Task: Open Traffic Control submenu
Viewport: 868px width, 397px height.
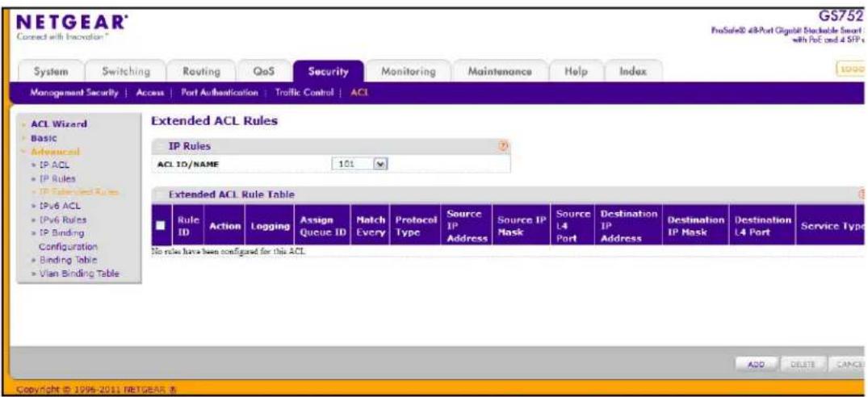Action: (x=304, y=93)
